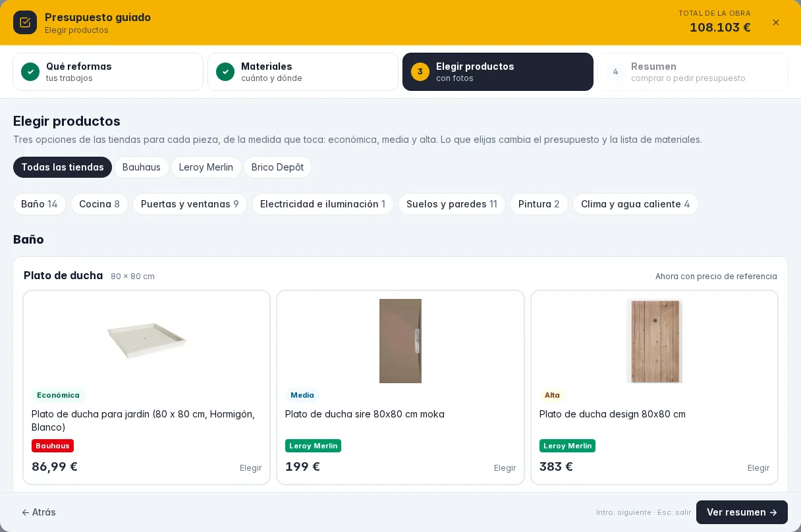
Task: Jump to Cocina category (8)
Action: [99, 204]
